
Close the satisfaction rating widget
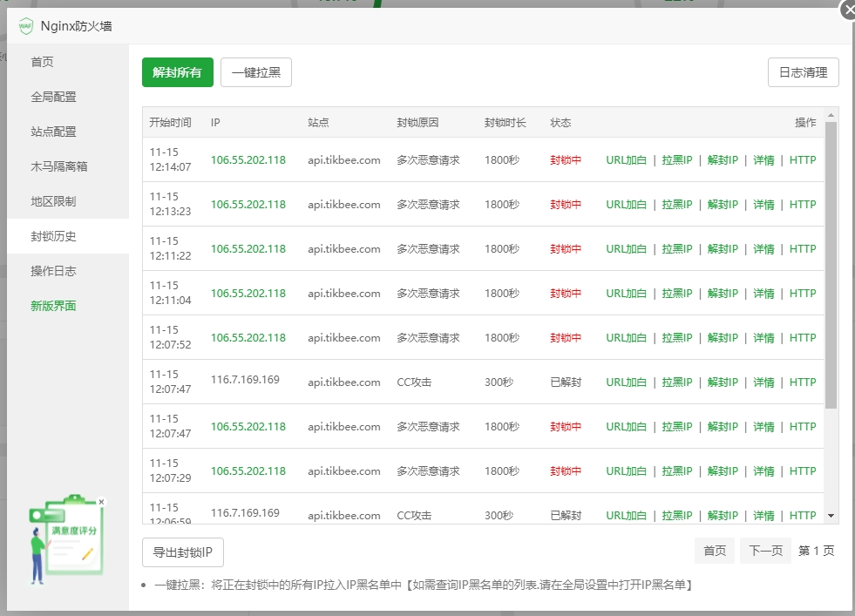(x=101, y=502)
